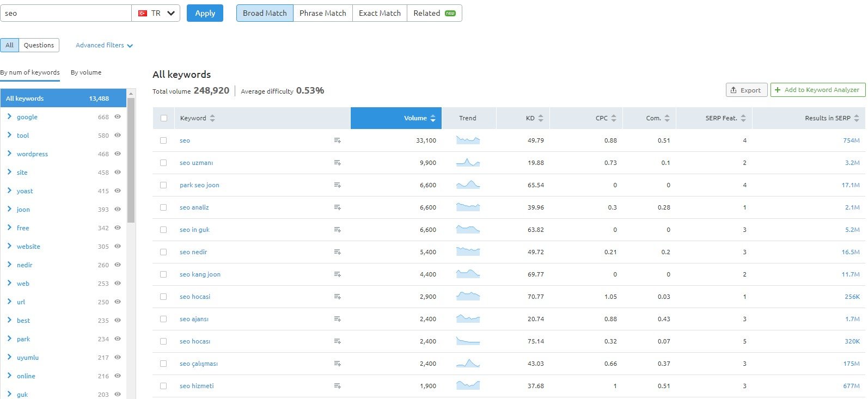
Task: Open the TR country database dropdown
Action: click(156, 13)
